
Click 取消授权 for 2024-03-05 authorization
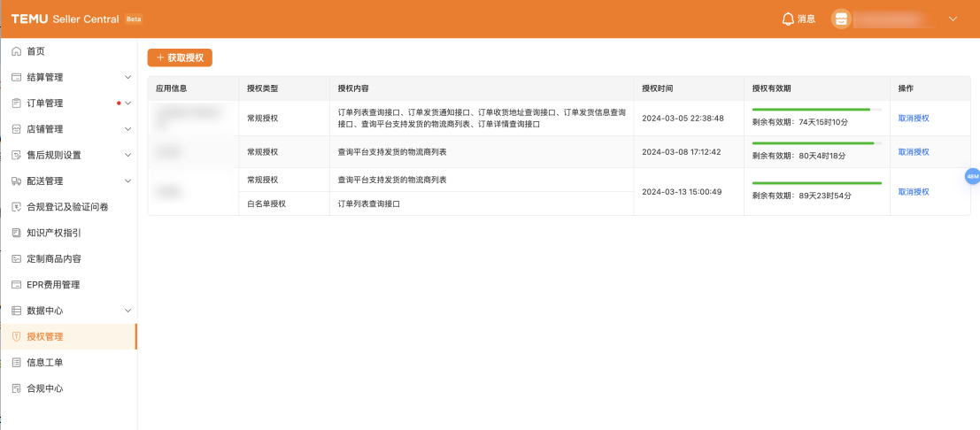914,118
